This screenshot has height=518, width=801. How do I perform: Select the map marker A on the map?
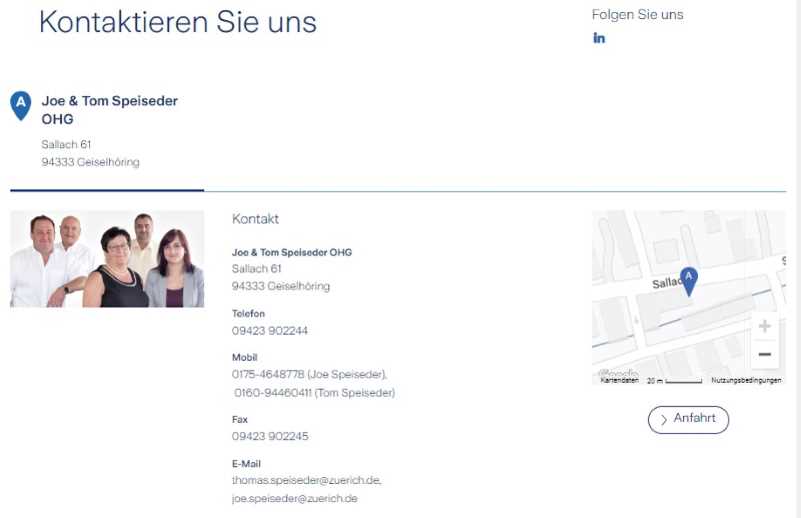(x=688, y=279)
